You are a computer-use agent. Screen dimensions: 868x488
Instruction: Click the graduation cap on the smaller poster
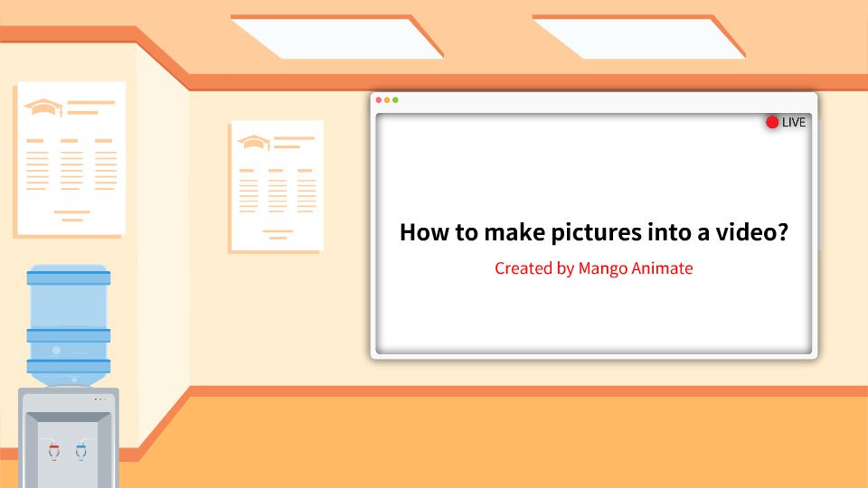coord(254,142)
